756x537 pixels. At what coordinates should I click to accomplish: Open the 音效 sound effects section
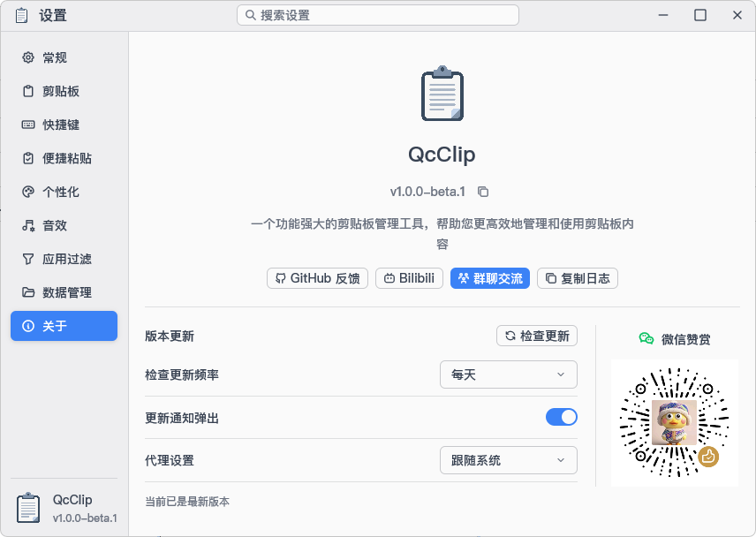[x=64, y=225]
